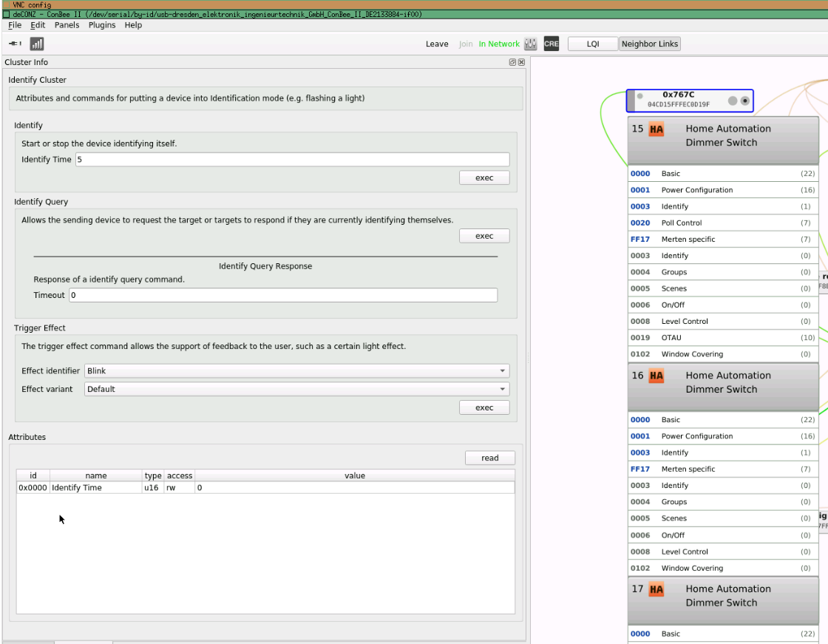Toggle the Neighbor Links button
The width and height of the screenshot is (828, 644).
(x=650, y=44)
